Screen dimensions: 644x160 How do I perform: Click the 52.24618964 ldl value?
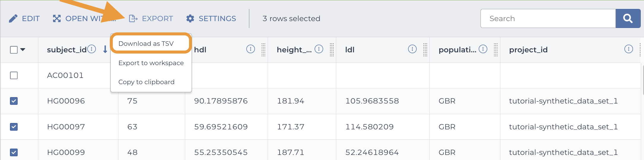pos(372,152)
